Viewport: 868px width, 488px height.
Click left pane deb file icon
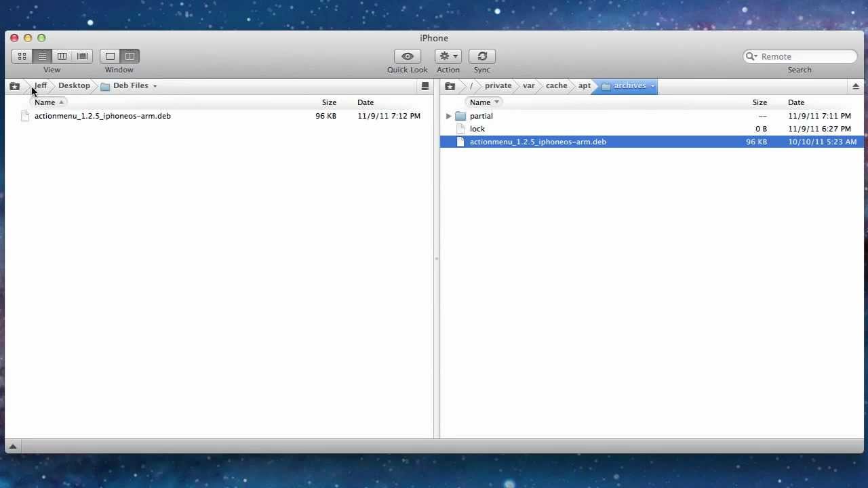click(x=25, y=116)
